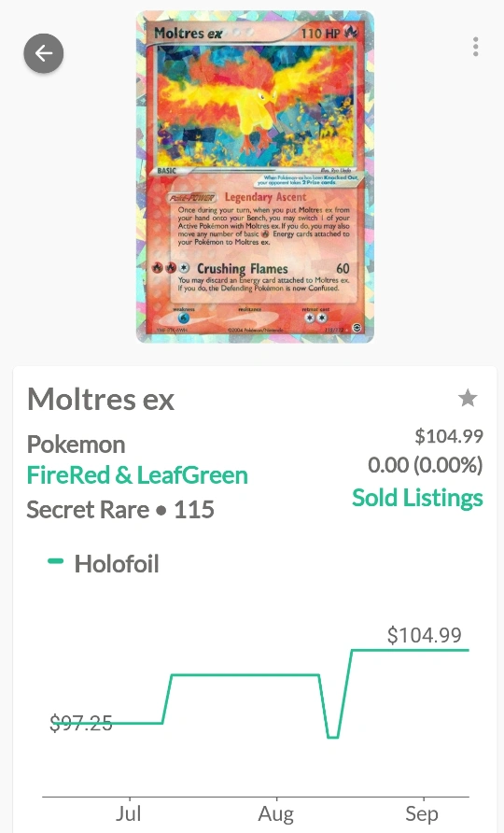Toggle the Holofoil legend series
This screenshot has width=504, height=833.
tap(104, 563)
